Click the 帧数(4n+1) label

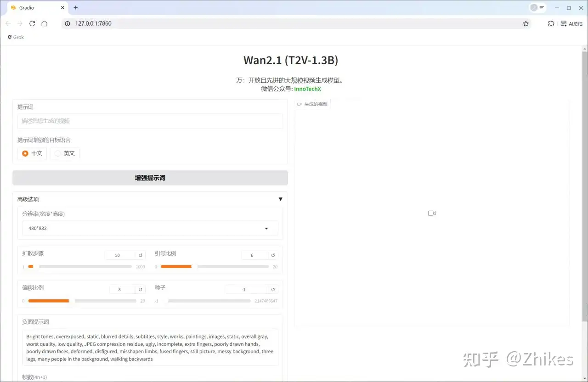point(34,377)
